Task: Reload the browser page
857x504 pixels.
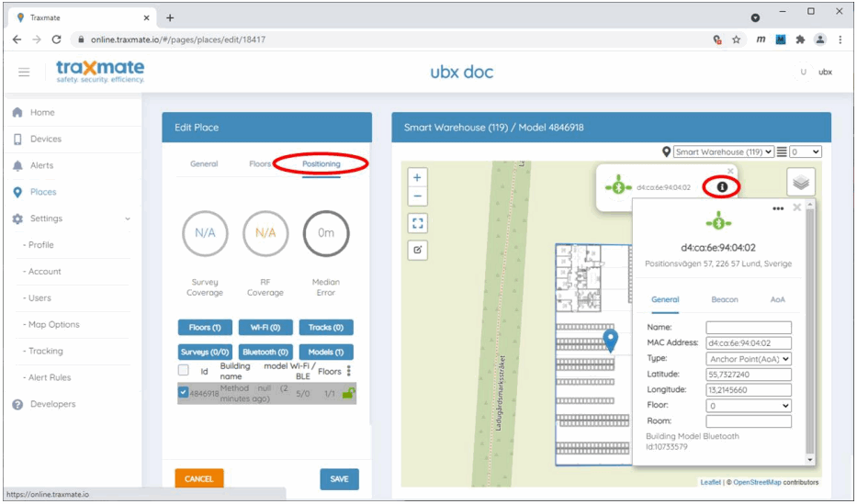Action: [56, 39]
